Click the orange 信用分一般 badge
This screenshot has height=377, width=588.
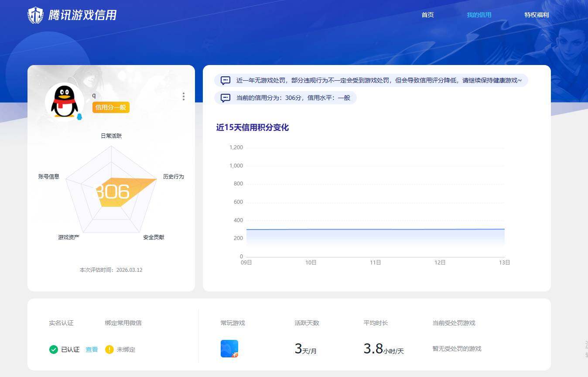(x=111, y=107)
